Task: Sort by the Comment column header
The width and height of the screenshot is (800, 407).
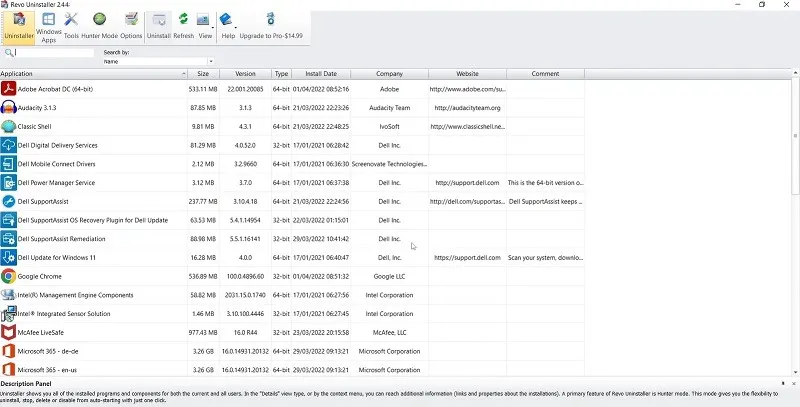Action: (x=545, y=74)
